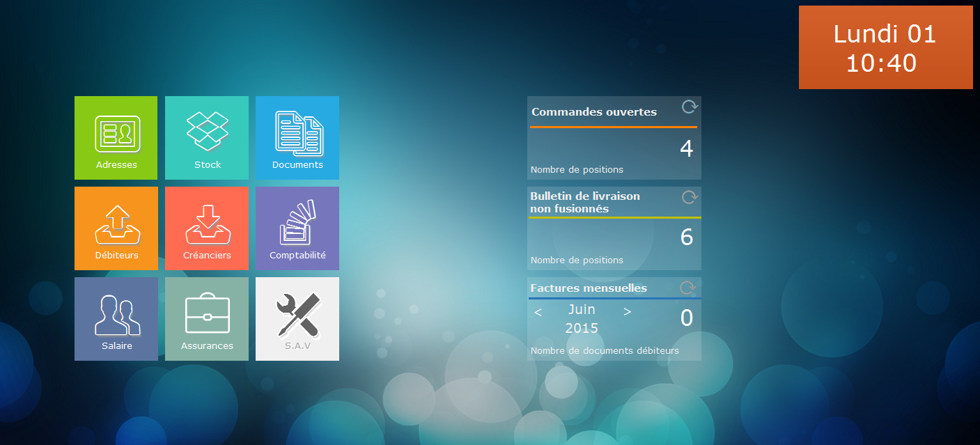The height and width of the screenshot is (445, 980).
Task: Open the Salaire module
Action: (x=116, y=319)
